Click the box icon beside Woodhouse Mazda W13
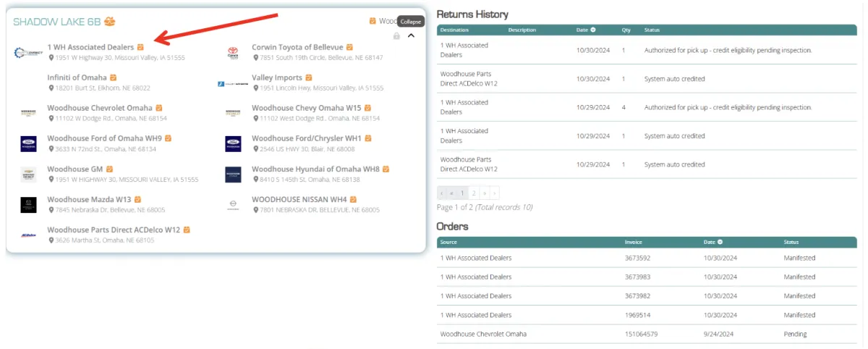 (x=138, y=199)
